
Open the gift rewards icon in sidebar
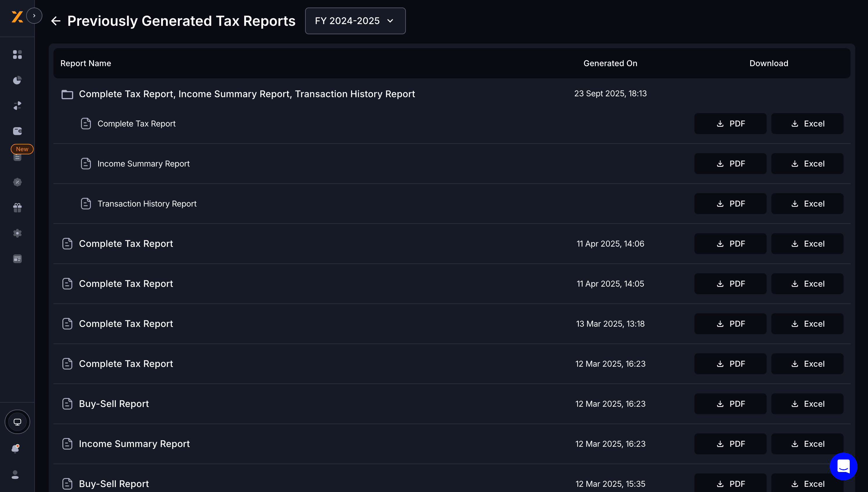17,207
